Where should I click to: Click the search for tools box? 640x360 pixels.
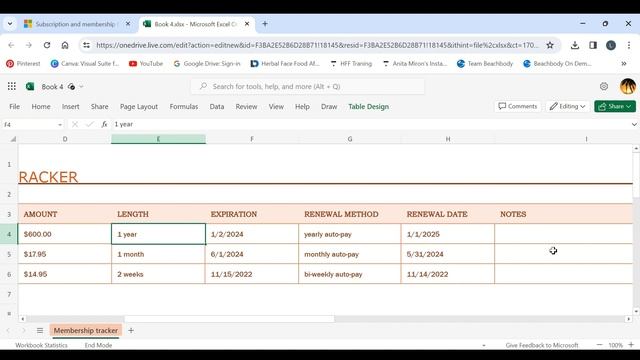coord(308,87)
